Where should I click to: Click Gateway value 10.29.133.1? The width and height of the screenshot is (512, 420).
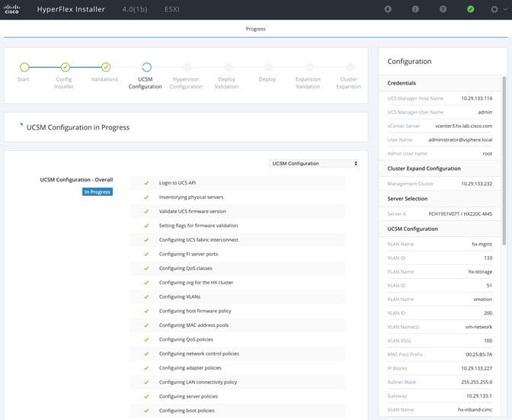(x=479, y=396)
